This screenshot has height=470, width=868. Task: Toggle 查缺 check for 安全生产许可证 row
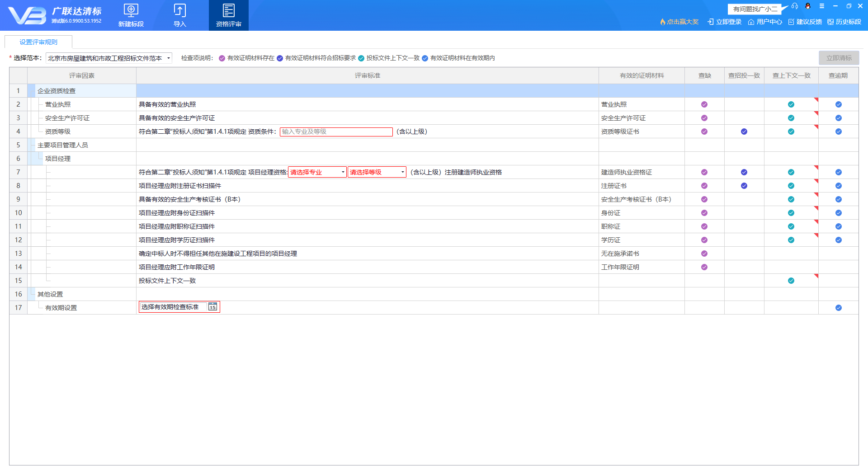pos(704,118)
